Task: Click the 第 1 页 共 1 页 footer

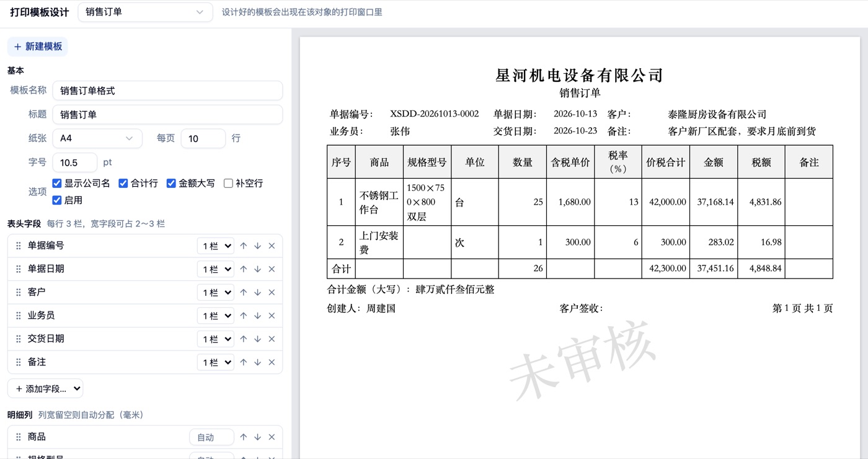Action: coord(802,308)
